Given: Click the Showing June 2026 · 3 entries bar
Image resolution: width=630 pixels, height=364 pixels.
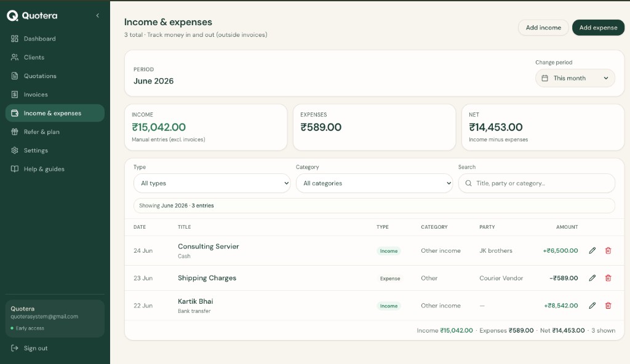Looking at the screenshot, I should point(374,205).
